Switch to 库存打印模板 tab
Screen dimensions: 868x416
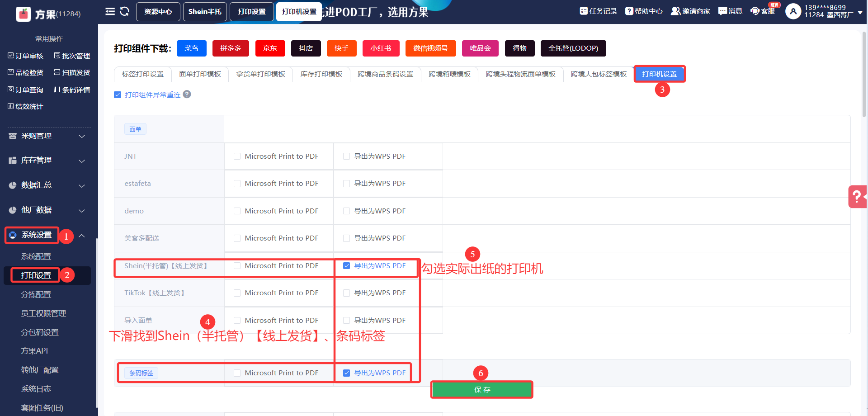(321, 74)
